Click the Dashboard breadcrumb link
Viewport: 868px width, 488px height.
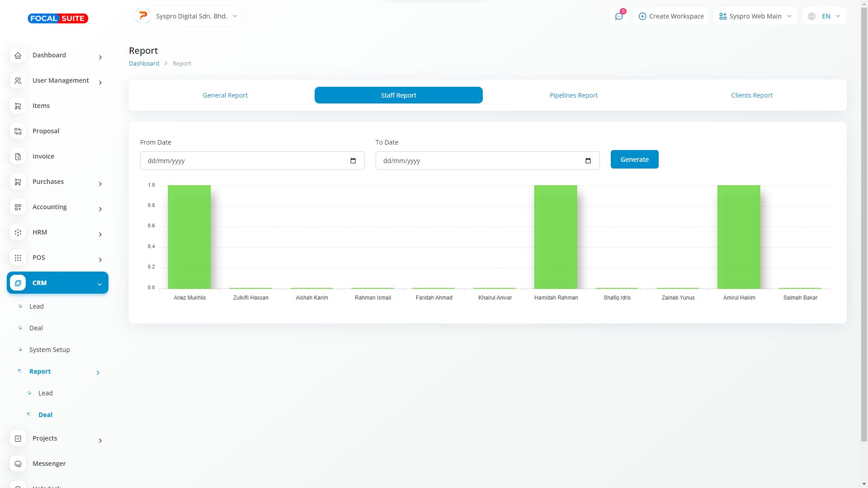click(x=144, y=63)
